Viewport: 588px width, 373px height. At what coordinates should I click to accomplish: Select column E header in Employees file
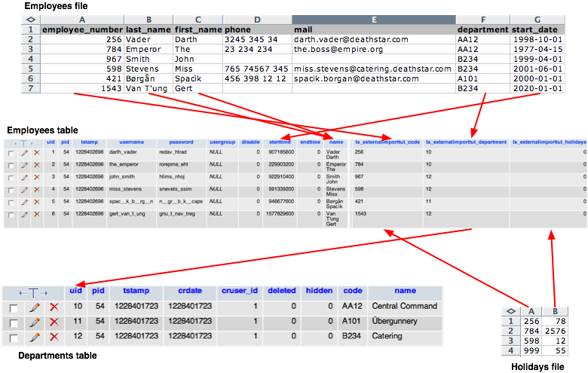pyautogui.click(x=373, y=18)
